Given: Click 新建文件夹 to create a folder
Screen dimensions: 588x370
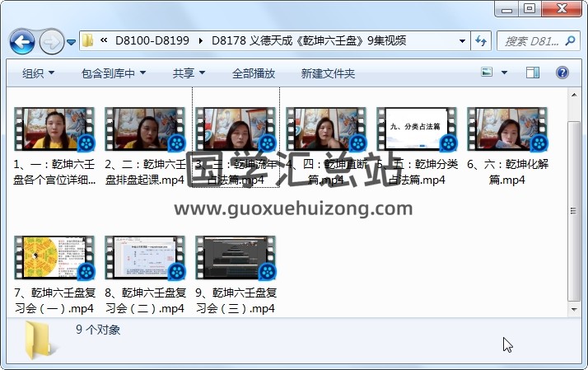Looking at the screenshot, I should tap(328, 73).
